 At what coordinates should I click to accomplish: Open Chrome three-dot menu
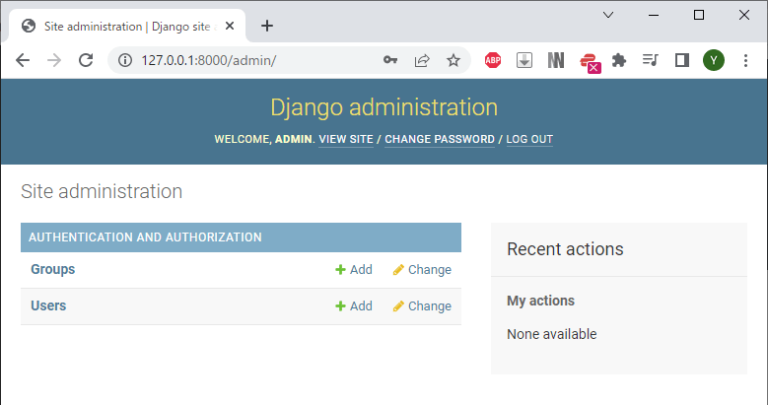tap(745, 60)
